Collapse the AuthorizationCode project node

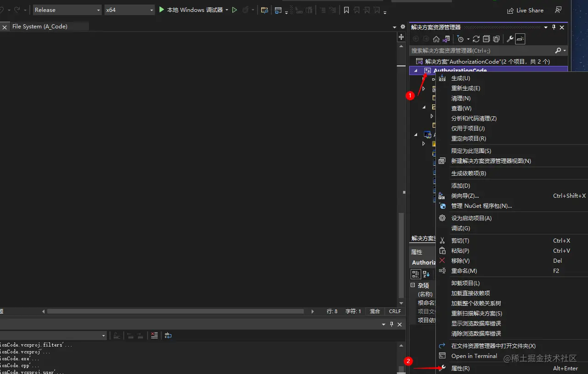416,70
